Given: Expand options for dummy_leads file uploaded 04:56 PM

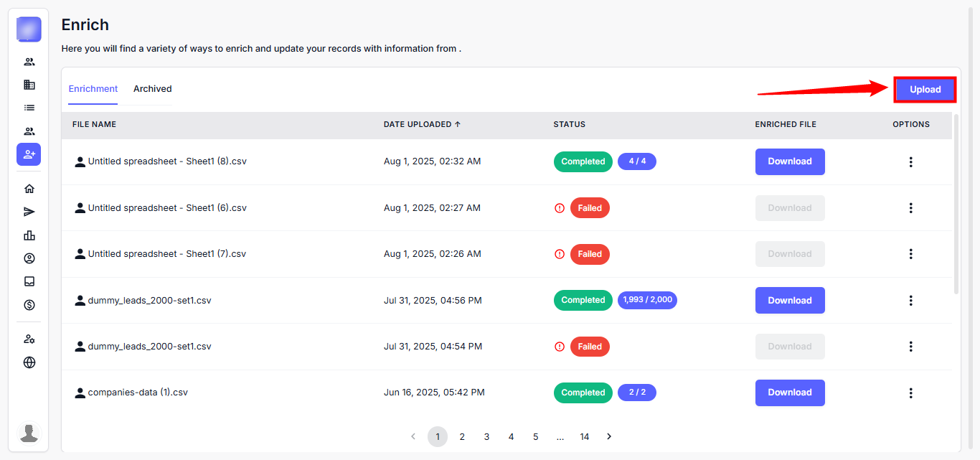Looking at the screenshot, I should pos(910,300).
